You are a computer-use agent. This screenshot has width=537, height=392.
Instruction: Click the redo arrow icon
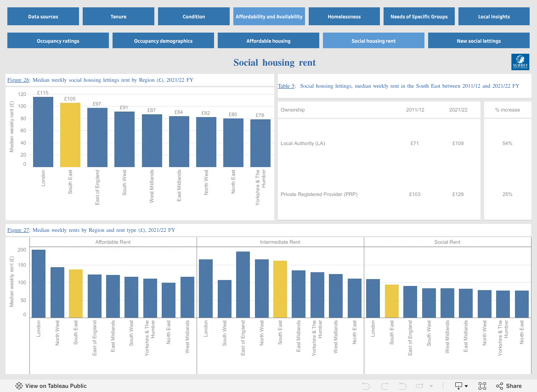(384, 386)
